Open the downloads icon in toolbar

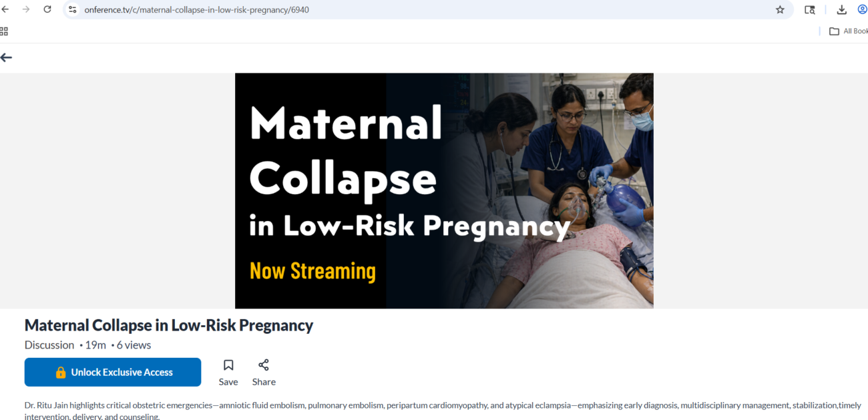(x=841, y=9)
